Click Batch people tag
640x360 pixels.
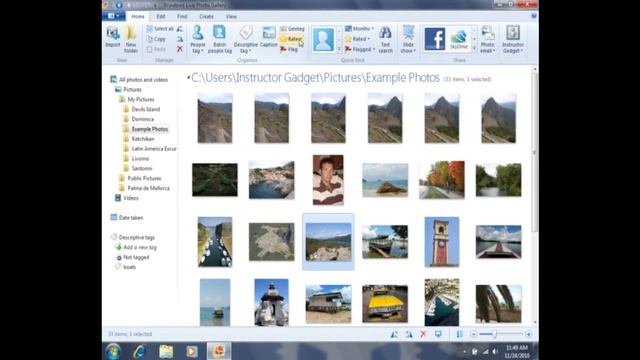(x=220, y=39)
